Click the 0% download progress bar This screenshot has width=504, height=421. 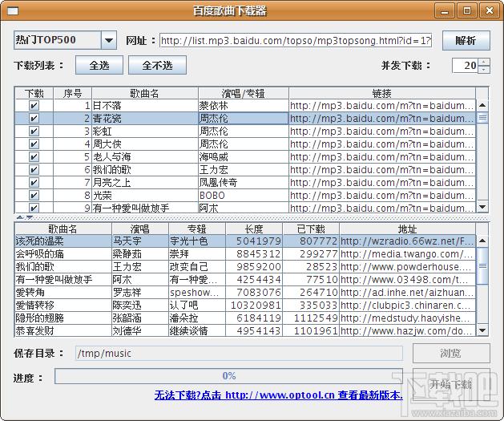tap(228, 376)
